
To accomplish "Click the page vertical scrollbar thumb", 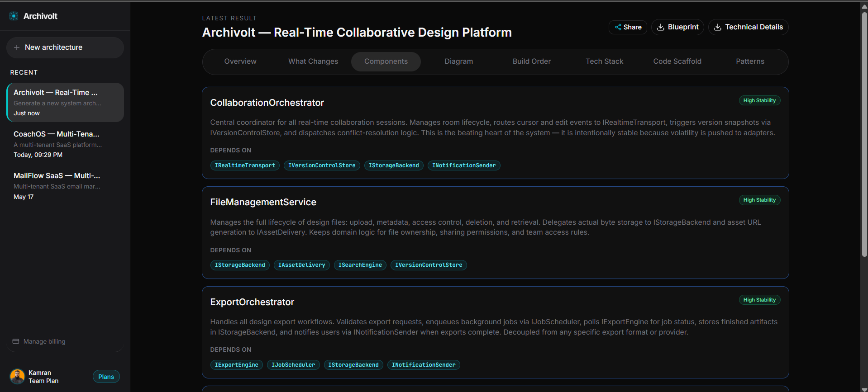I will (x=864, y=135).
